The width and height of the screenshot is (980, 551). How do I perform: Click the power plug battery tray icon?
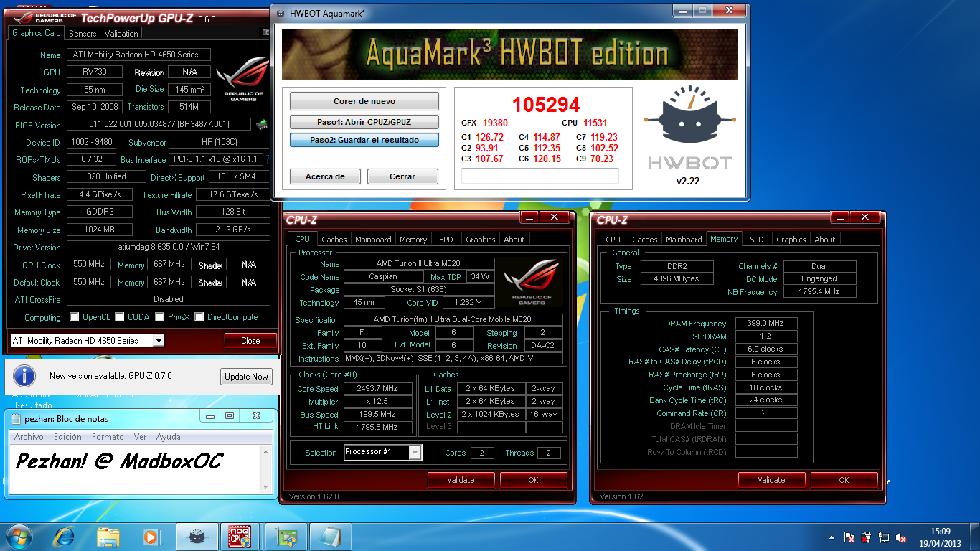click(867, 537)
